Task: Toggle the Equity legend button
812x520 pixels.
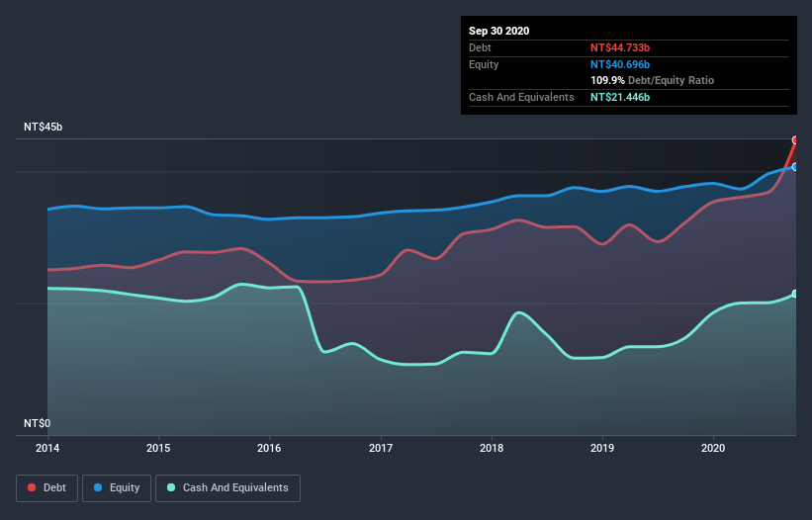Action: (117, 488)
